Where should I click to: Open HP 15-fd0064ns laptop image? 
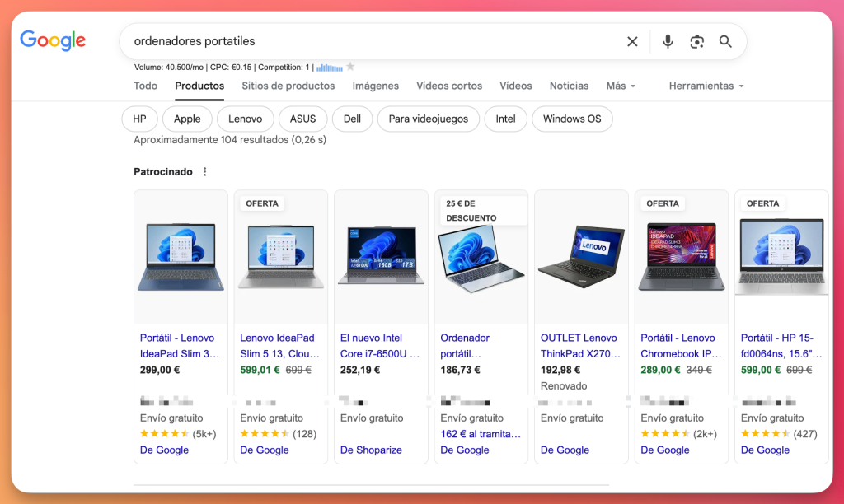coord(781,257)
